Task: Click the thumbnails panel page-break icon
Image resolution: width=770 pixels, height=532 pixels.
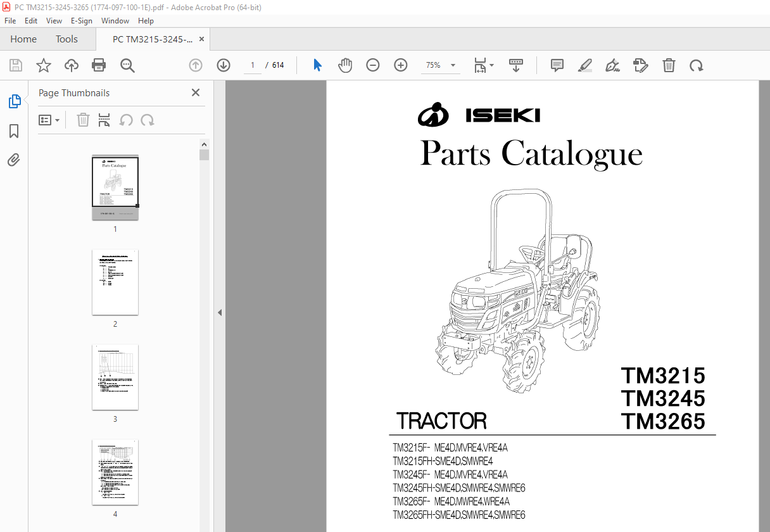Action: 104,120
